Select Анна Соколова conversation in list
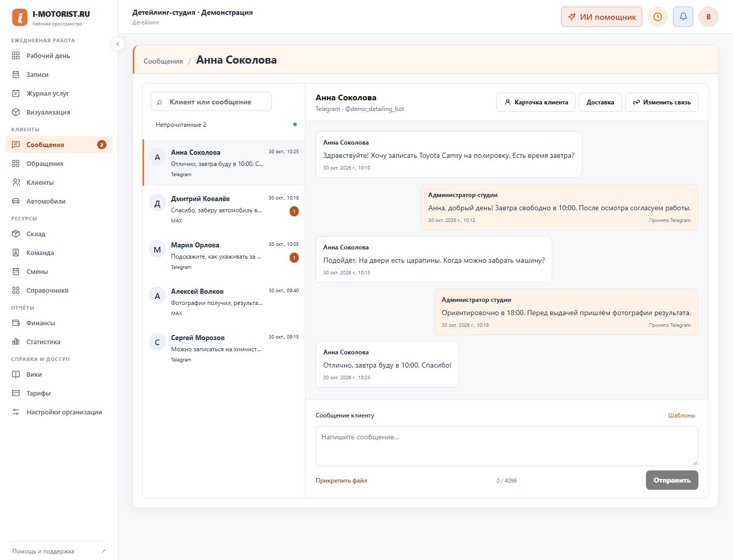The width and height of the screenshot is (733, 560). pyautogui.click(x=224, y=162)
